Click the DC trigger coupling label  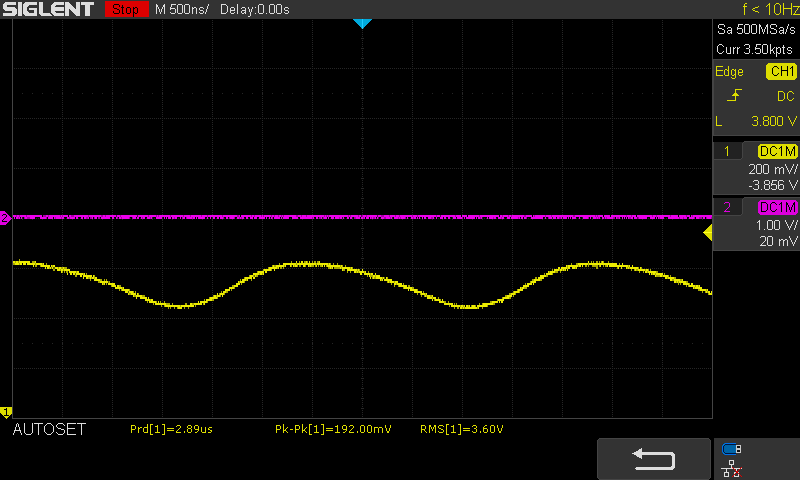(785, 96)
